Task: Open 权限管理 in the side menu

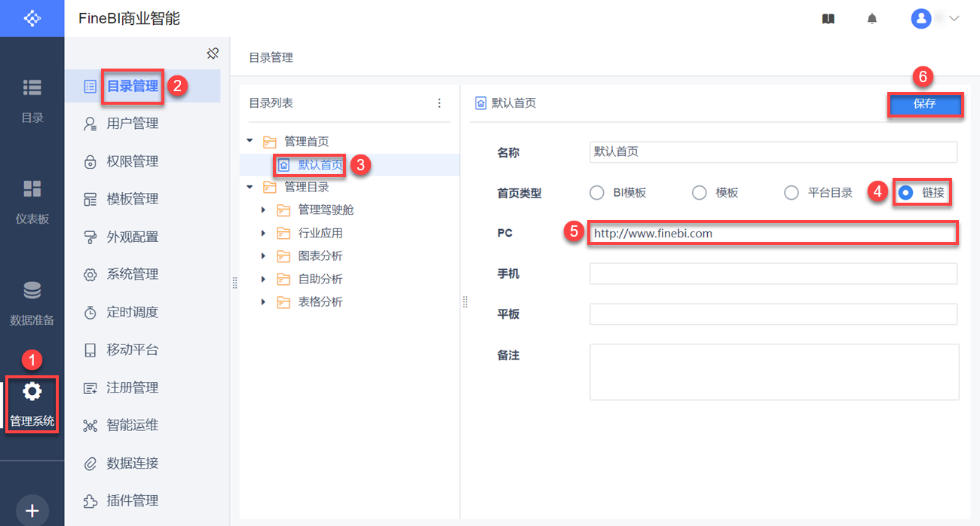Action: tap(132, 161)
